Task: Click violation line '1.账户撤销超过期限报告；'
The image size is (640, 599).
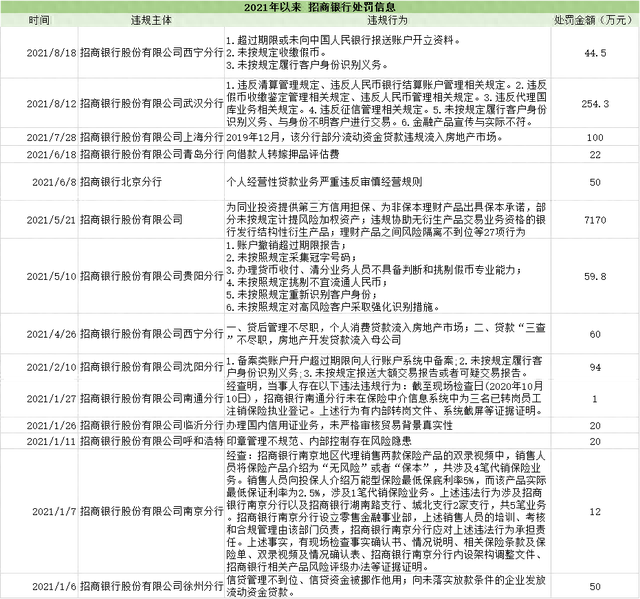Action: pyautogui.click(x=287, y=245)
